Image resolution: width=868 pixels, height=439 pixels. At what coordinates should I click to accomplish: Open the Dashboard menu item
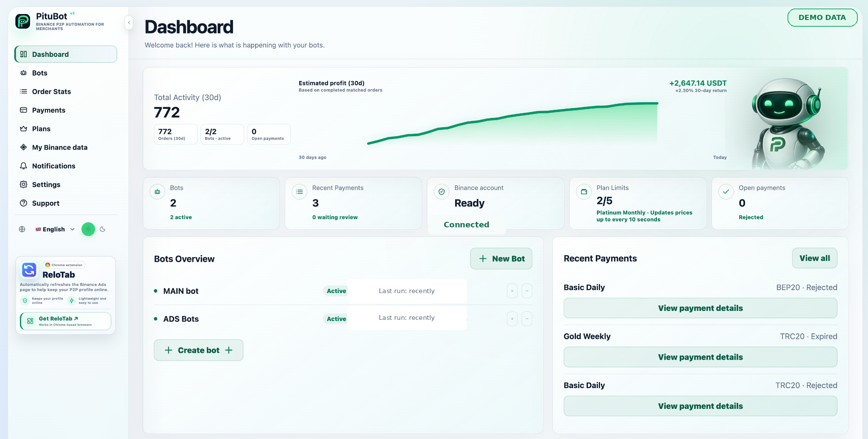coord(66,54)
